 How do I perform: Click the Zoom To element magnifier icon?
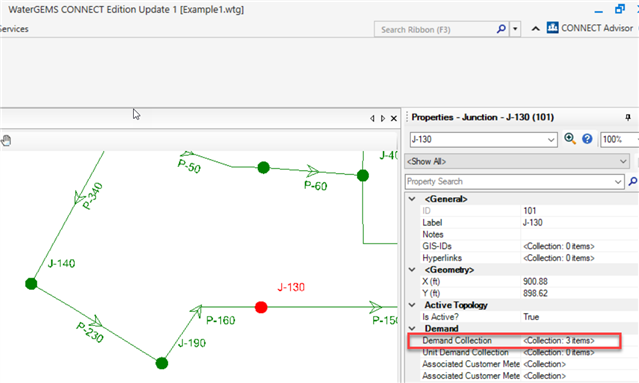[570, 139]
